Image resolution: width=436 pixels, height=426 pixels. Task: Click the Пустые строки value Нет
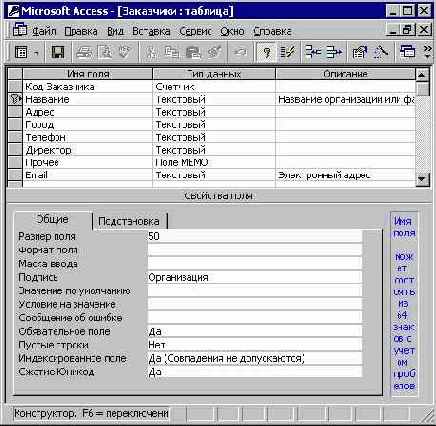coord(255,345)
